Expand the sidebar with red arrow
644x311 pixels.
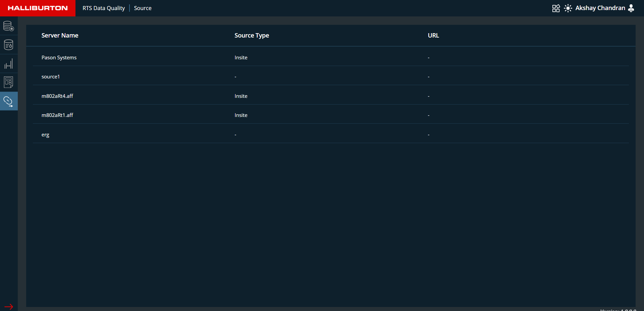pyautogui.click(x=9, y=306)
